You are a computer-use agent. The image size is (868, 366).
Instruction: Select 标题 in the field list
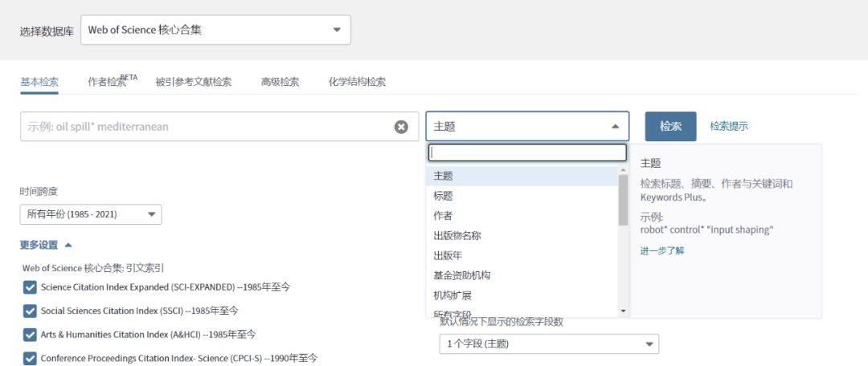click(522, 196)
